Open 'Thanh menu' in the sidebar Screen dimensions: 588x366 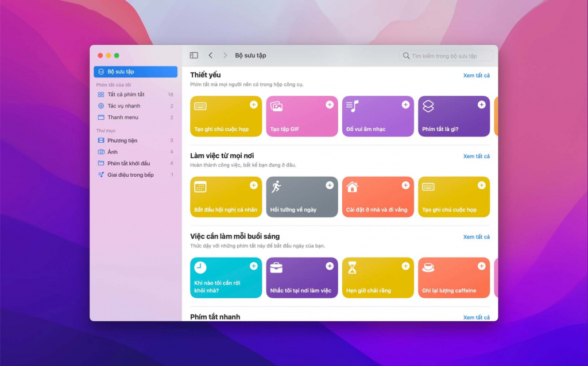coord(136,117)
